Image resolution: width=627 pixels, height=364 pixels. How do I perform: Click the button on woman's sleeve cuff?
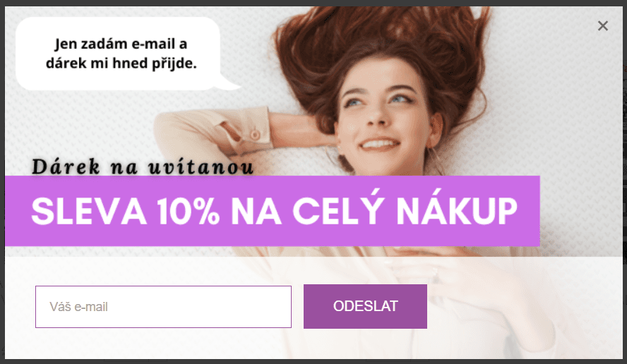[255, 135]
